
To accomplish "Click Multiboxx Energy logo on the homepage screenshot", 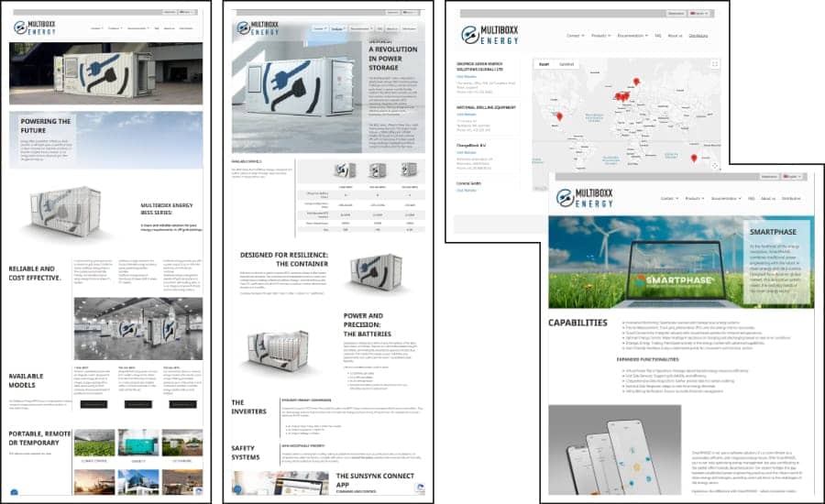I will click(35, 27).
